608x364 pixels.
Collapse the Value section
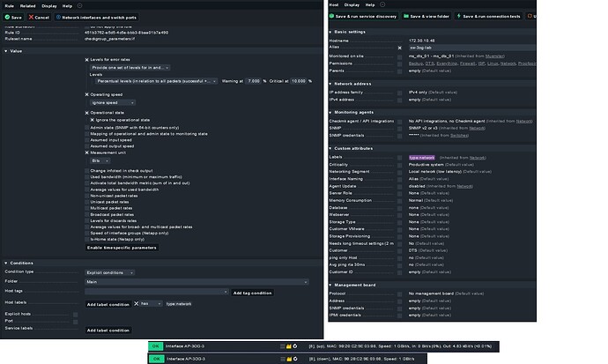(x=6, y=51)
